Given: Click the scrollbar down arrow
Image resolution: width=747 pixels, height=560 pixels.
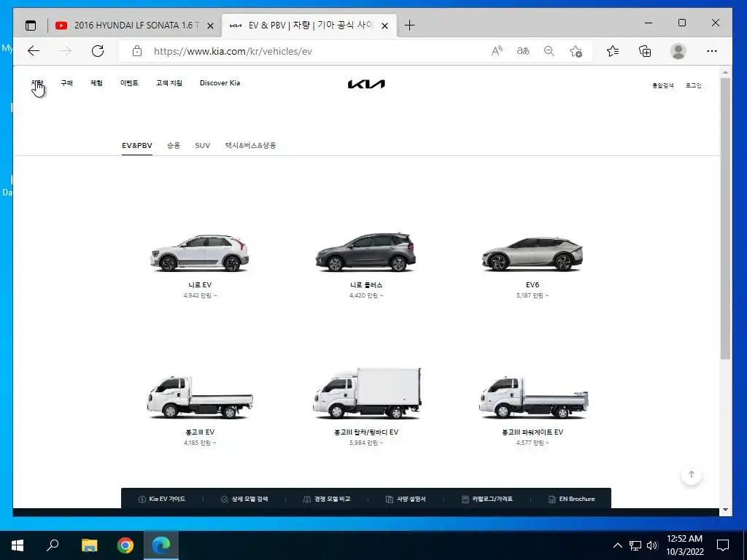Looking at the screenshot, I should [x=725, y=510].
